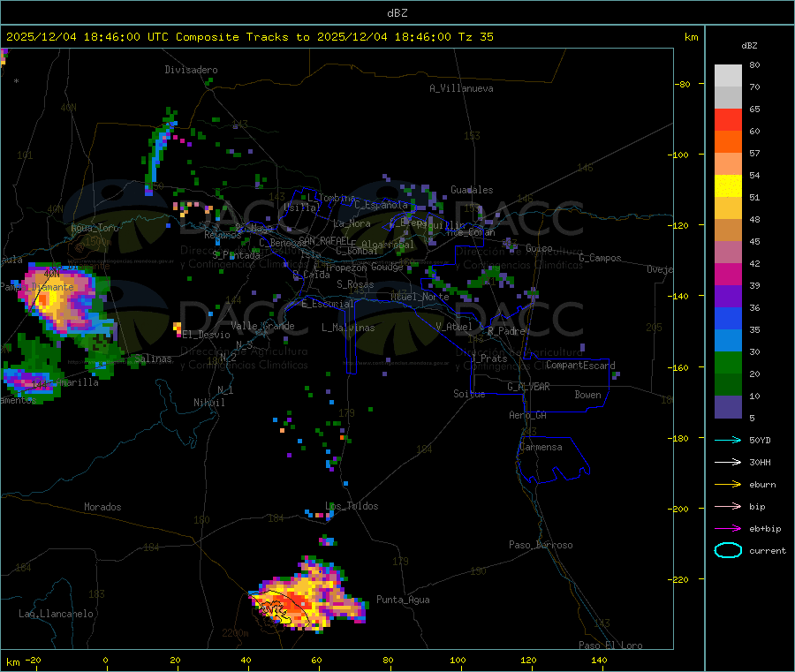Click the G_Campos map label

coord(600,258)
